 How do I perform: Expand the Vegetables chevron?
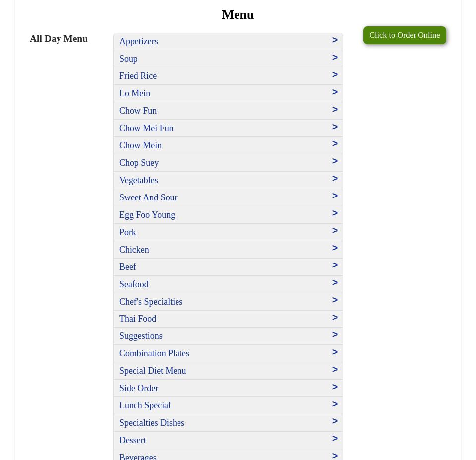pyautogui.click(x=335, y=179)
